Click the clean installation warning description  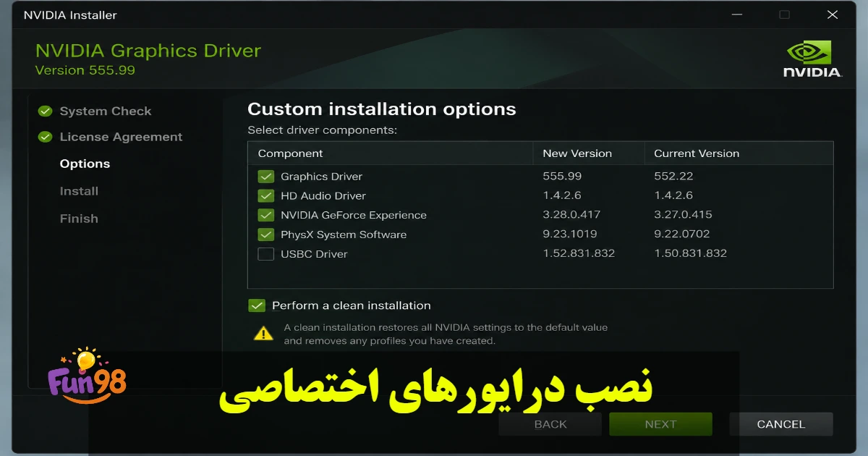pos(446,334)
